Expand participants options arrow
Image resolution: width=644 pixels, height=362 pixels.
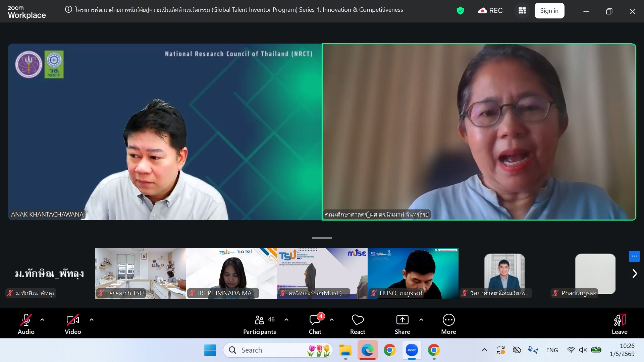(x=286, y=320)
